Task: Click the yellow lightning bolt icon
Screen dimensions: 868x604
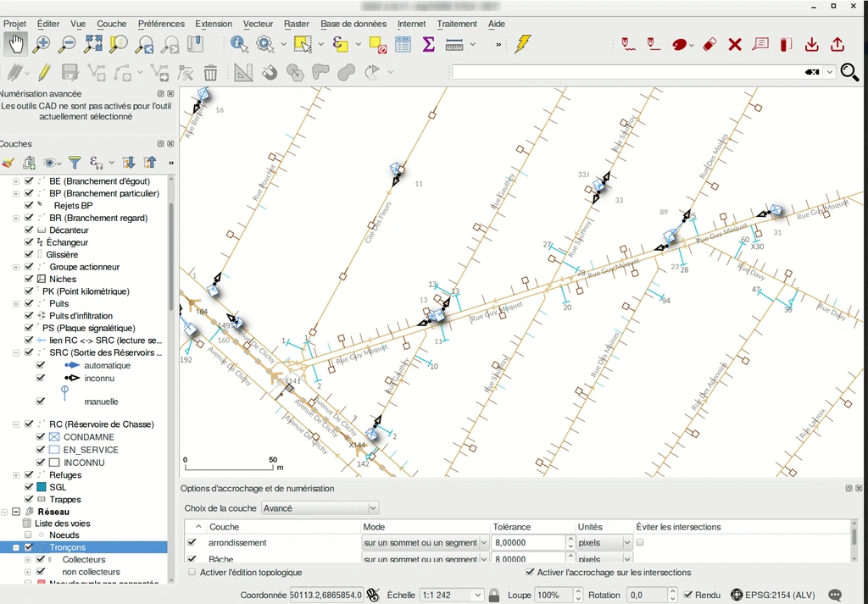Action: coord(523,44)
